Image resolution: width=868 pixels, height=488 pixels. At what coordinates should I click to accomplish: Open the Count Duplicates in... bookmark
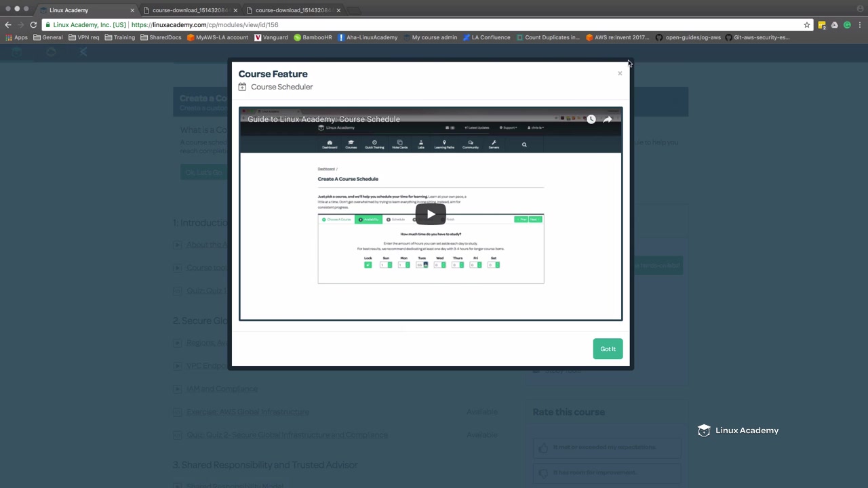pos(548,37)
